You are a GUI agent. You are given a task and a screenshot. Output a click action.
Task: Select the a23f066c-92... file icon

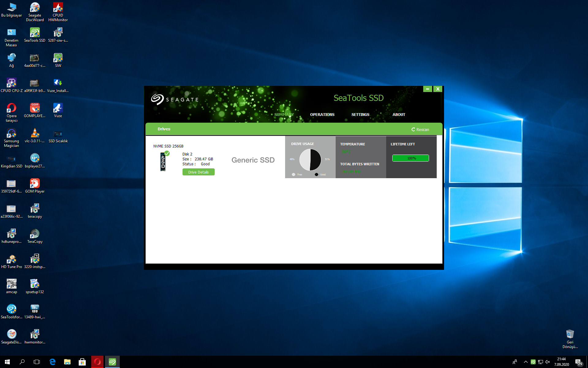tap(12, 211)
